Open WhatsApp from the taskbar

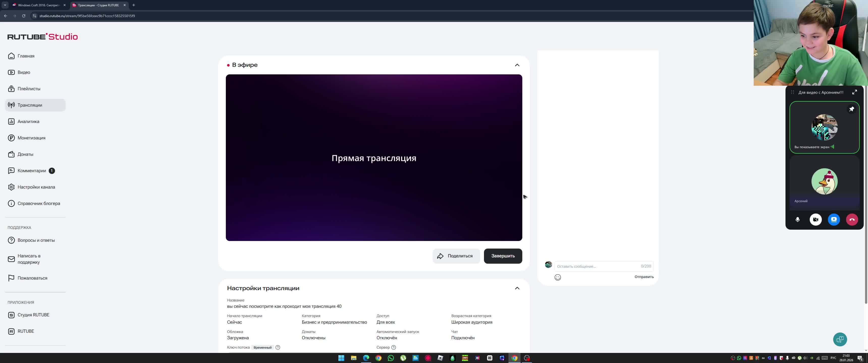coord(391,358)
